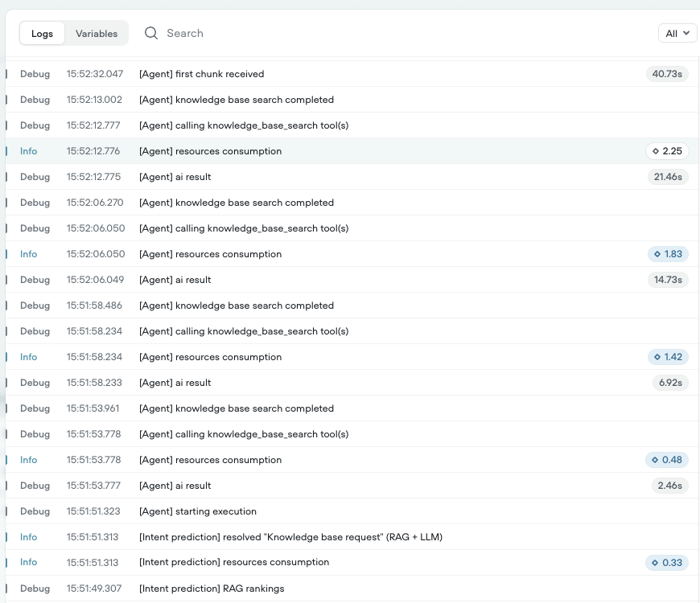Click the 1.83 resources consumption badge
The width and height of the screenshot is (700, 603).
[x=667, y=254]
